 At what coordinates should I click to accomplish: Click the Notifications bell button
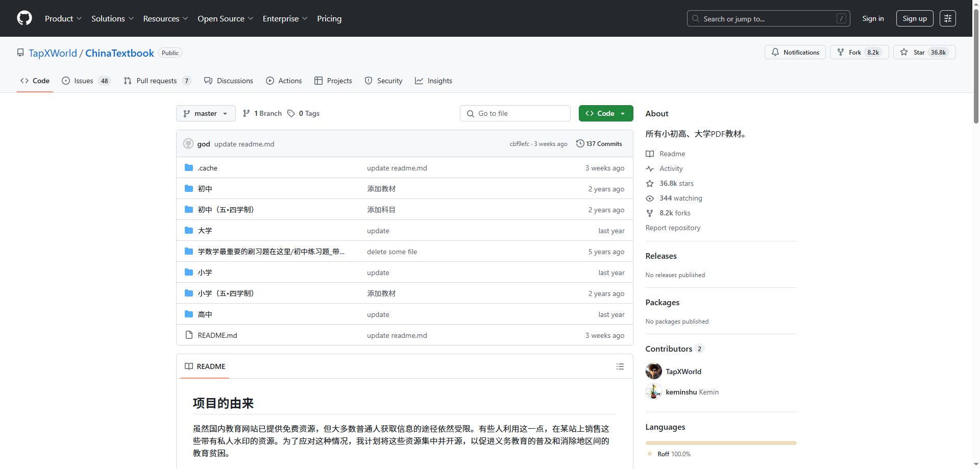[x=795, y=53]
